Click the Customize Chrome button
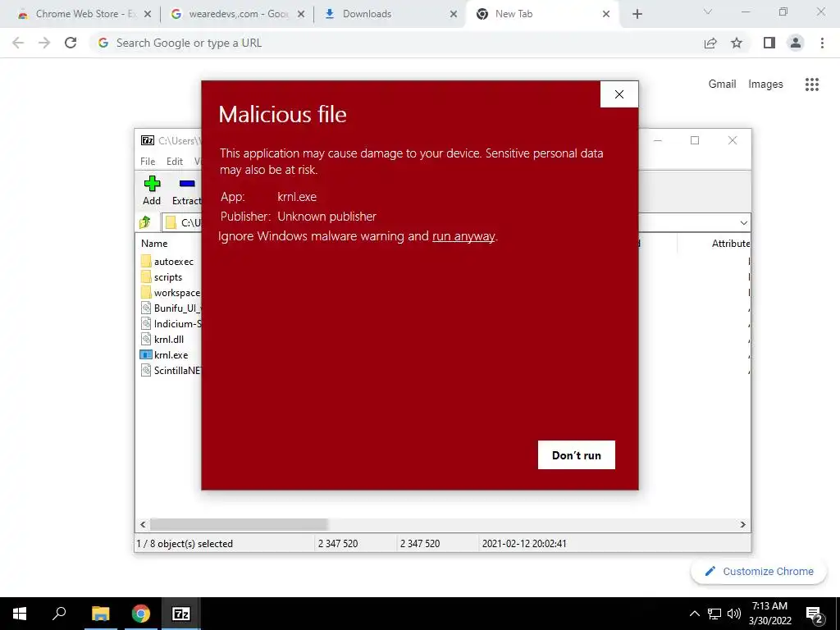840x630 pixels. coord(759,571)
